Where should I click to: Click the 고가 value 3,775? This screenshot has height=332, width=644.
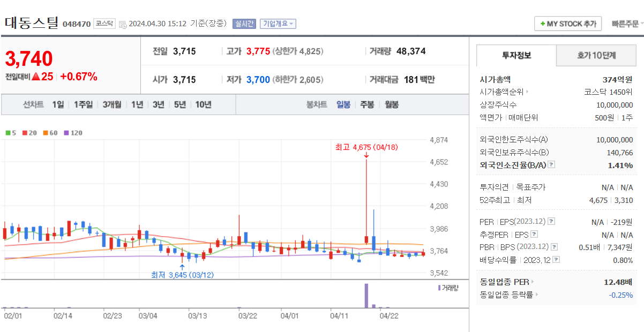pos(258,51)
